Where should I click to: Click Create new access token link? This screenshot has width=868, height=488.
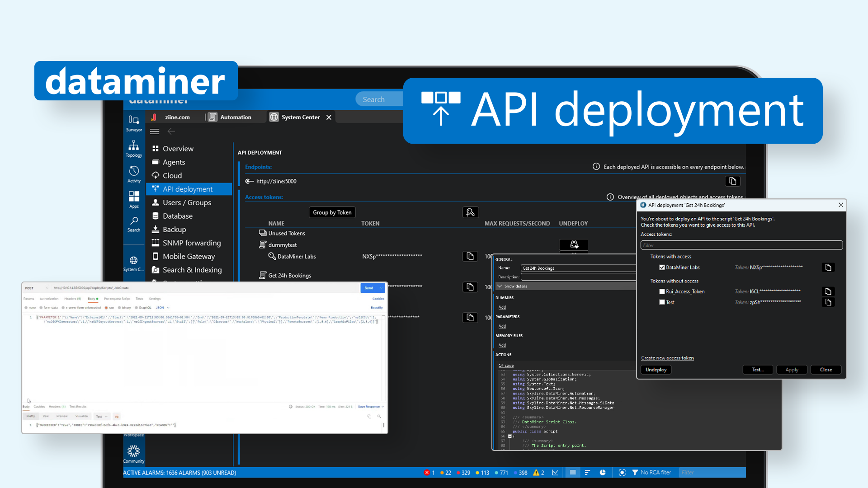click(x=667, y=358)
